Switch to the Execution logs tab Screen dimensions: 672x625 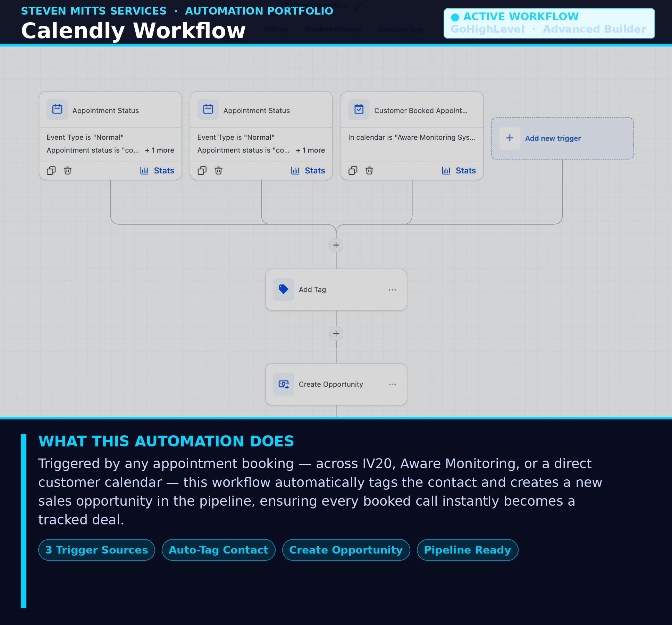[401, 29]
